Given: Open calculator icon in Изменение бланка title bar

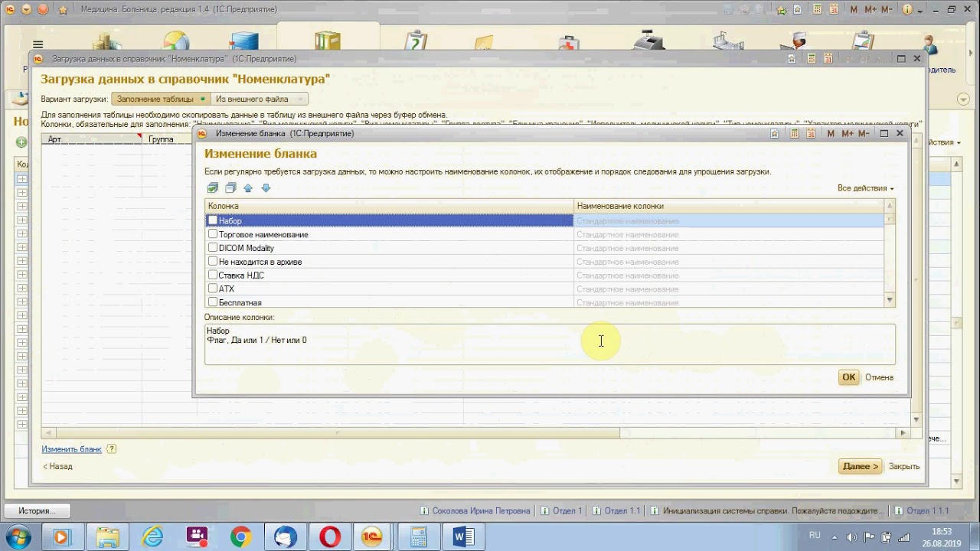Looking at the screenshot, I should (794, 133).
